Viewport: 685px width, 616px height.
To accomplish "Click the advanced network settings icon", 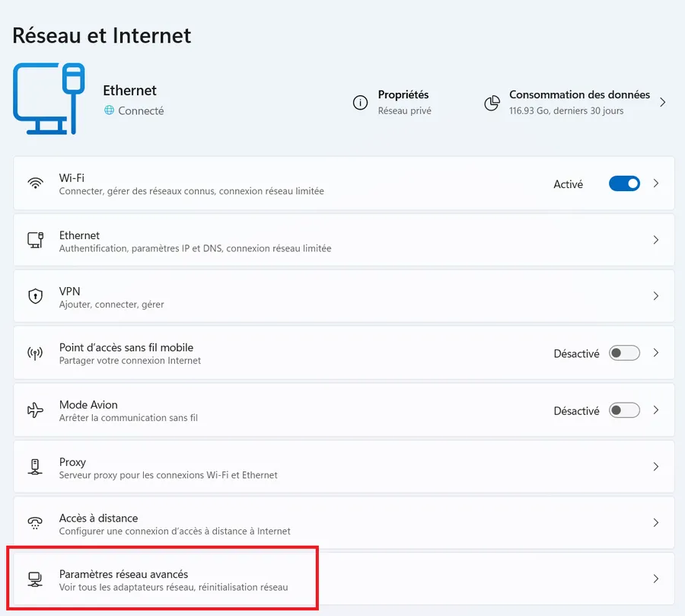I will tap(35, 579).
